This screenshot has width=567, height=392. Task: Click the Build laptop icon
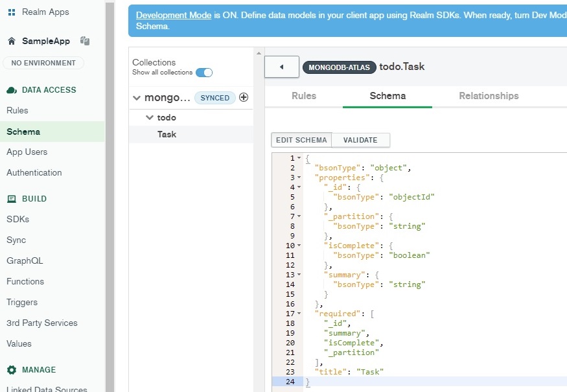[12, 199]
